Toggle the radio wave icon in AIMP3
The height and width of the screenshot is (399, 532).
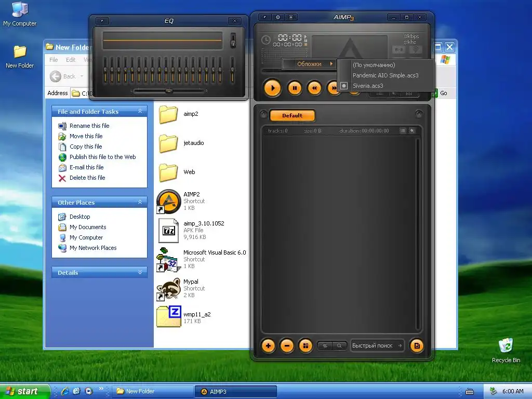point(415,49)
